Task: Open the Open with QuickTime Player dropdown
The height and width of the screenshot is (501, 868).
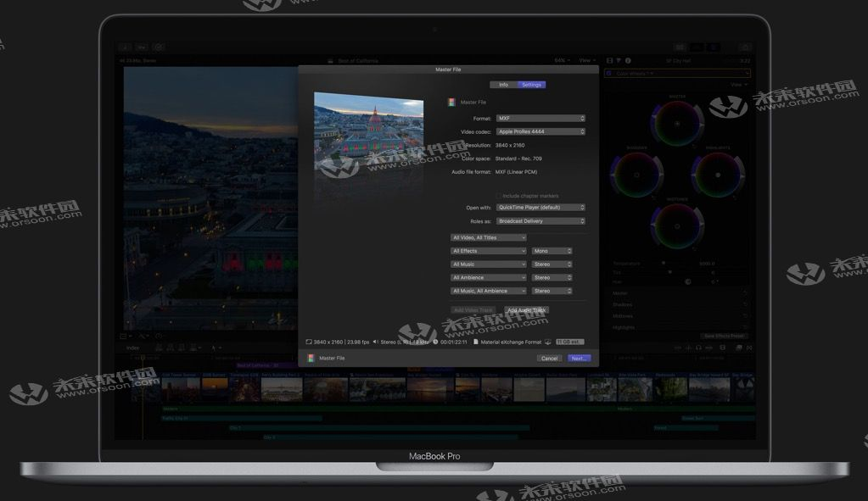Action: 540,208
